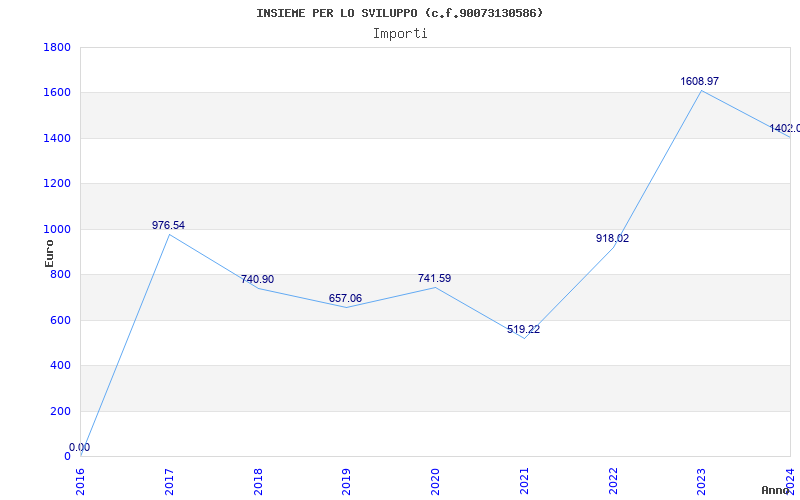Select the 918.02 data label

tap(612, 238)
